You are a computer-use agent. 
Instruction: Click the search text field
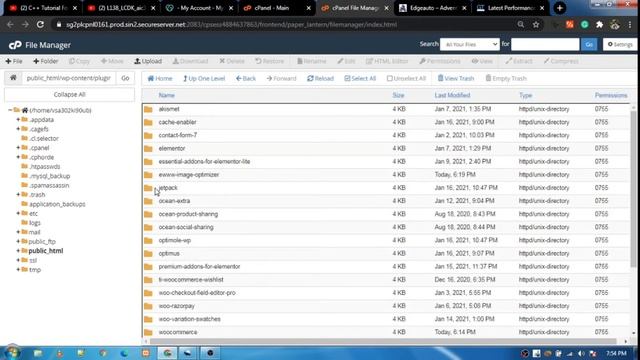point(545,44)
